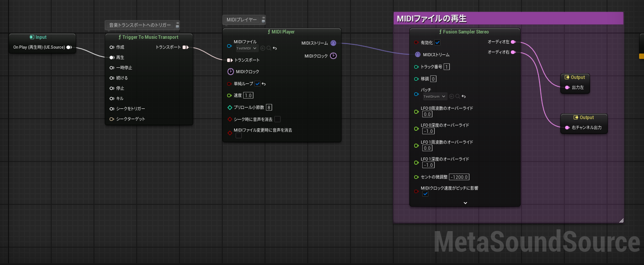Click the 出力左 input pin on Output node

pos(567,87)
